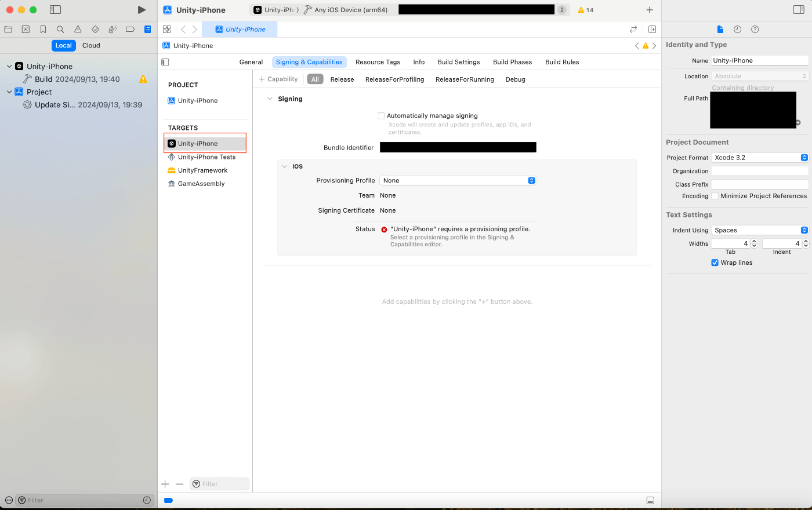The image size is (812, 510).
Task: Filter capabilities by Debug configuration
Action: click(x=515, y=79)
